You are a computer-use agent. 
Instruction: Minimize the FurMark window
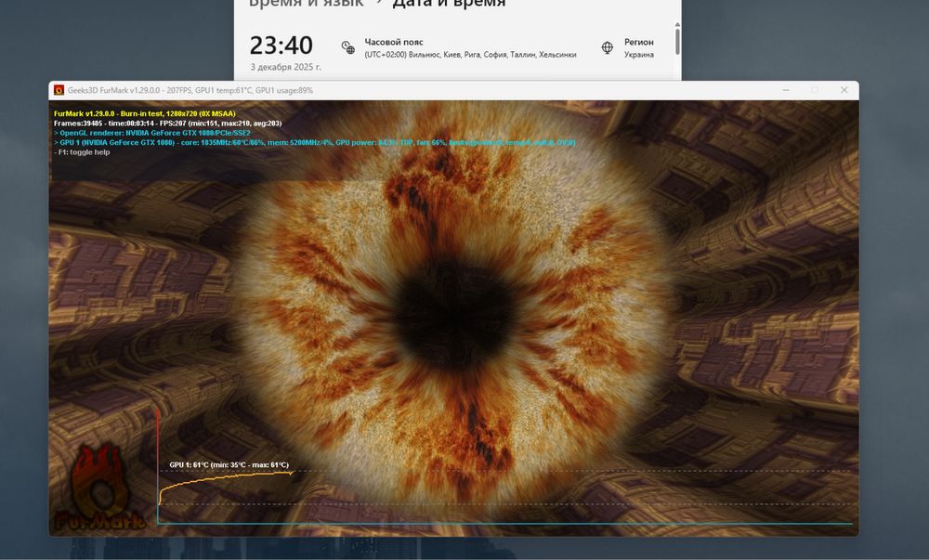[786, 90]
